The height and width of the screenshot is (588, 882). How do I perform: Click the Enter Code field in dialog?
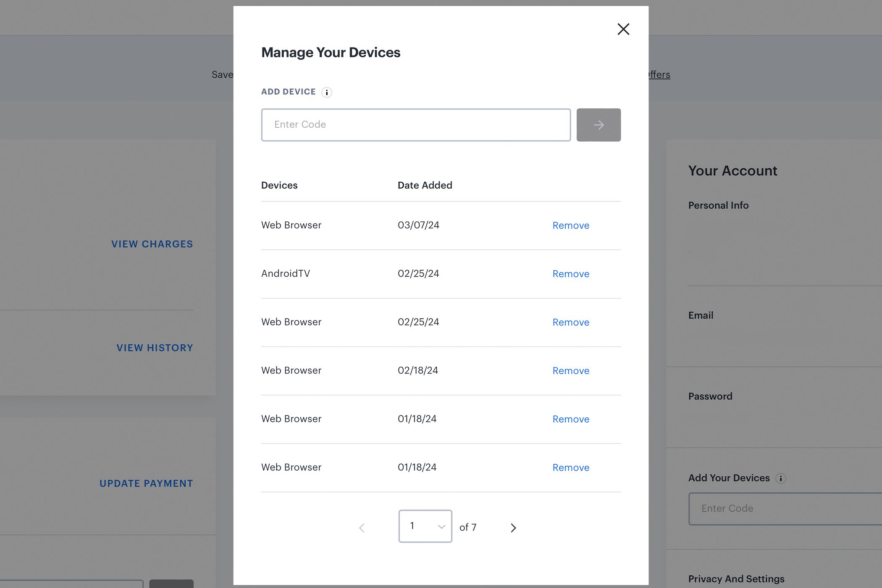(416, 125)
